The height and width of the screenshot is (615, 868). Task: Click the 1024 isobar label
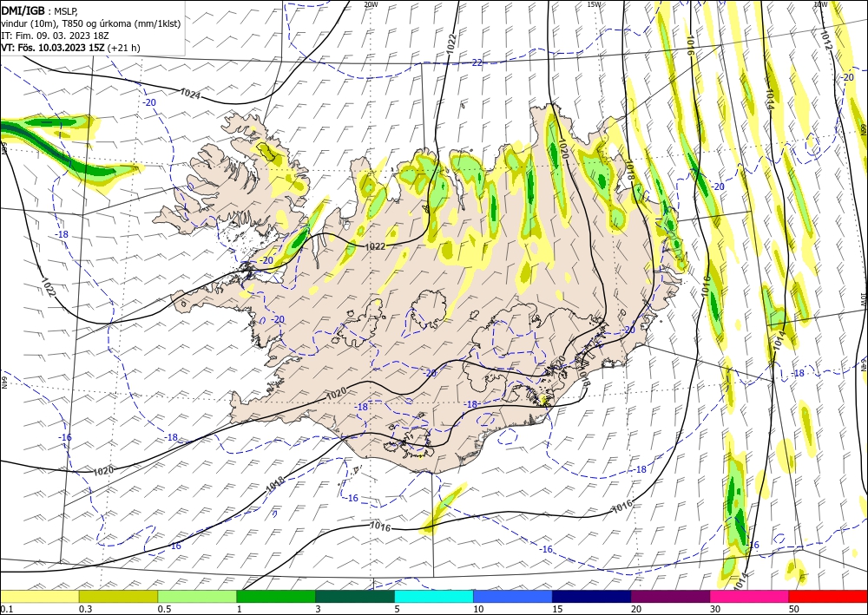pyautogui.click(x=190, y=94)
